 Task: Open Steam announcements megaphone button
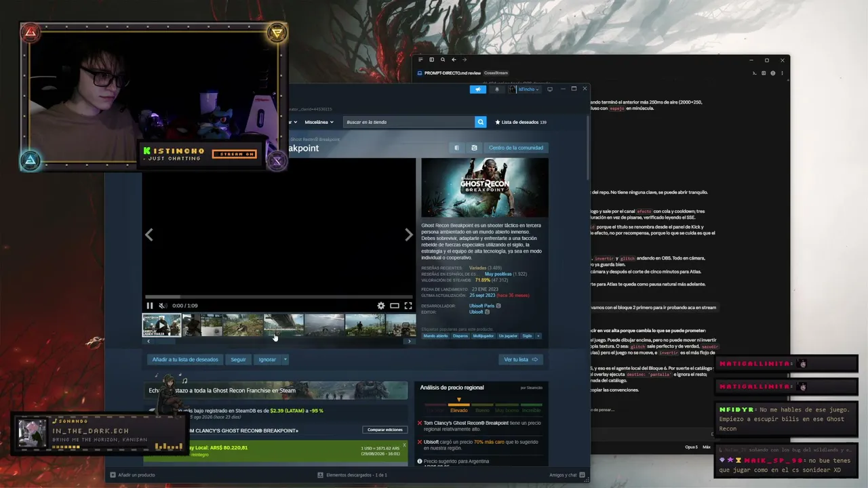coord(478,89)
